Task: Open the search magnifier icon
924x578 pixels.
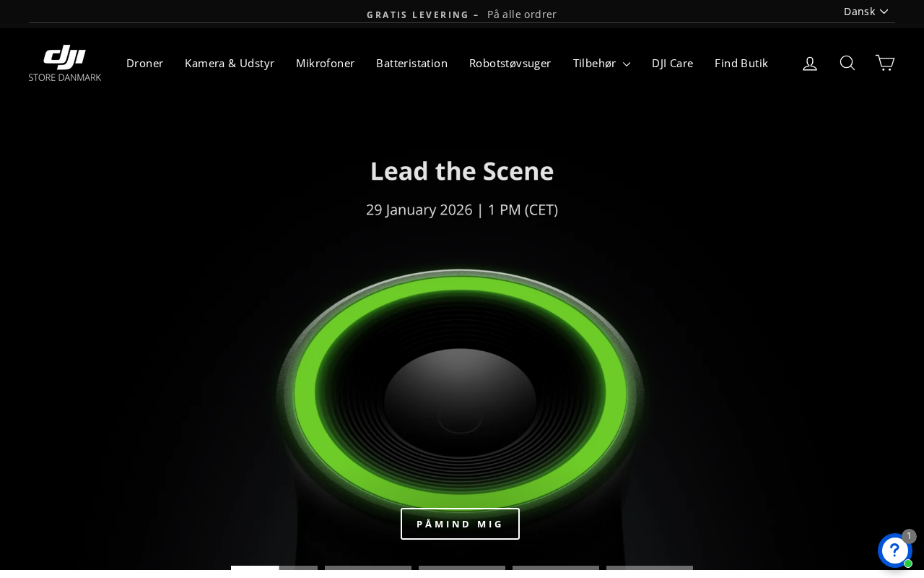Action: click(847, 64)
